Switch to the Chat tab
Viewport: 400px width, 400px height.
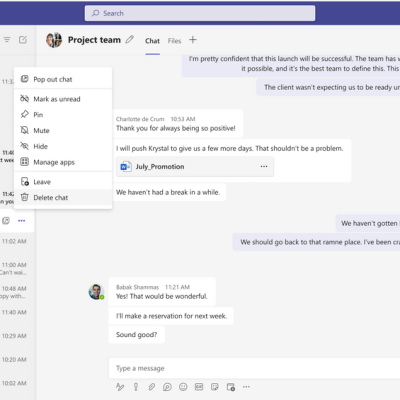point(152,41)
